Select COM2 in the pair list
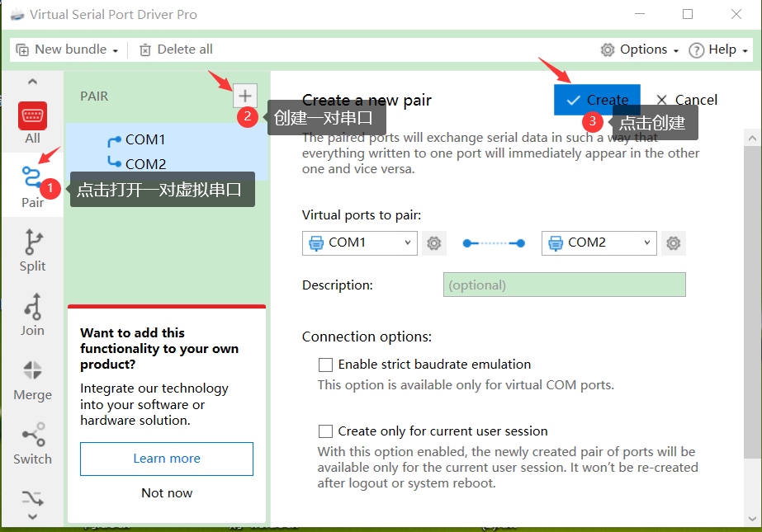 click(144, 164)
